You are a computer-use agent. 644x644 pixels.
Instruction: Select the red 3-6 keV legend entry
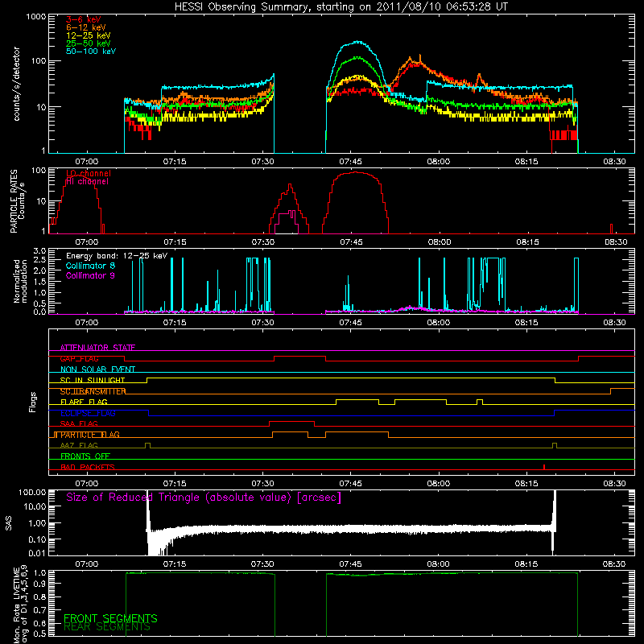tap(83, 19)
